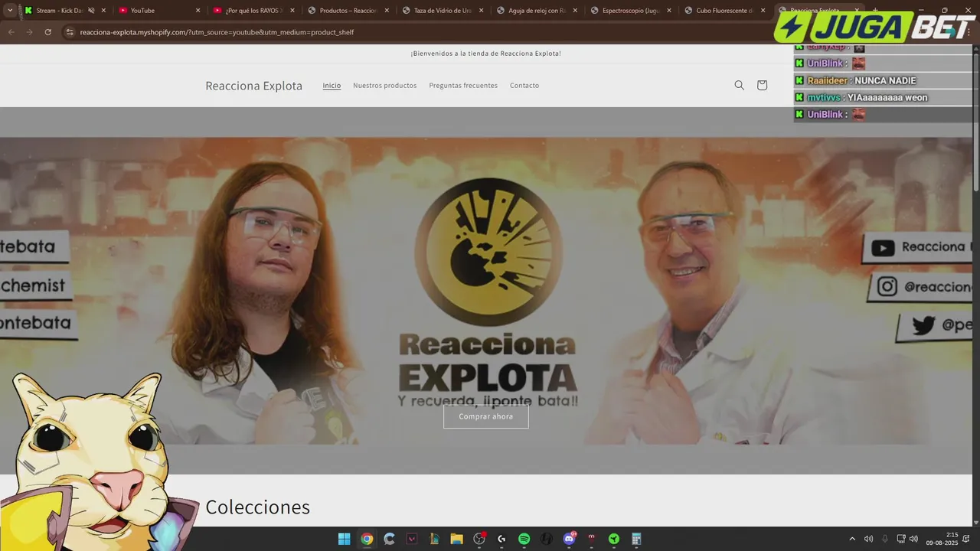Switch to the Stream - Kick tab
980x551 pixels.
coord(65,11)
